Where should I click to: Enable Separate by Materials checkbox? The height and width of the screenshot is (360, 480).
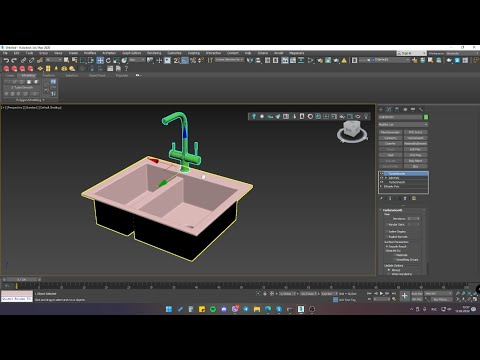(x=395, y=255)
